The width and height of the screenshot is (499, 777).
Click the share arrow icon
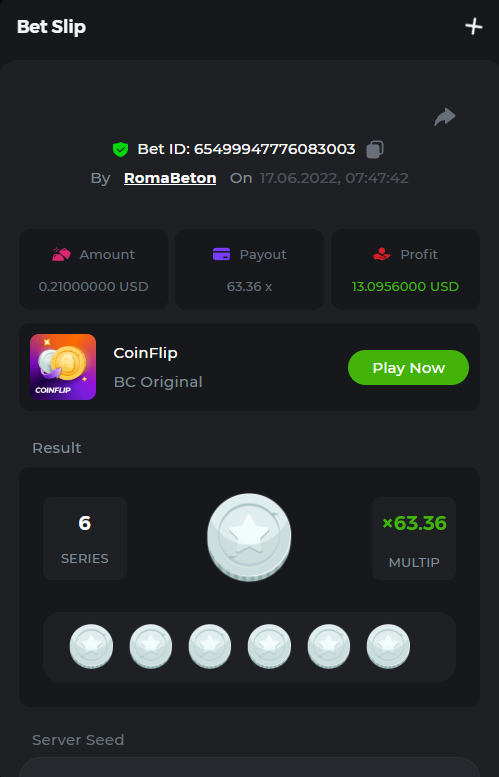(444, 117)
